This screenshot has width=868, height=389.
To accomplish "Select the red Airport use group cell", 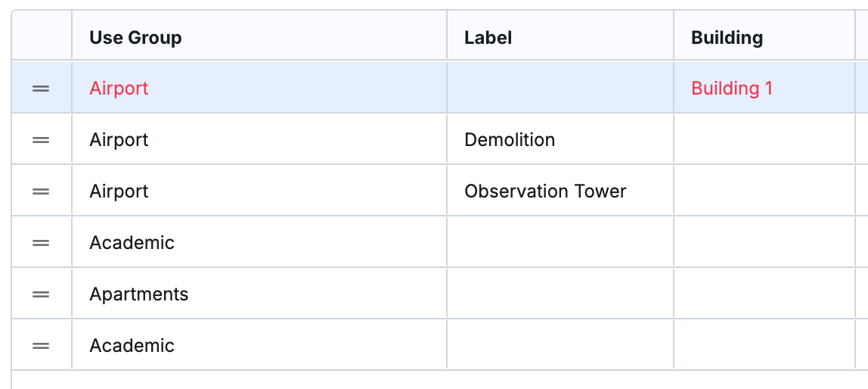I will 259,88.
